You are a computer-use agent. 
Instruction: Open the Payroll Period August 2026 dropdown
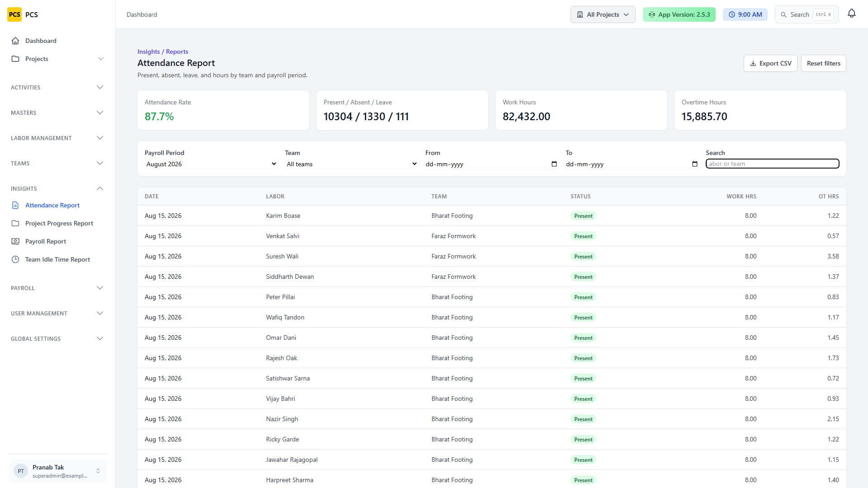pos(211,164)
